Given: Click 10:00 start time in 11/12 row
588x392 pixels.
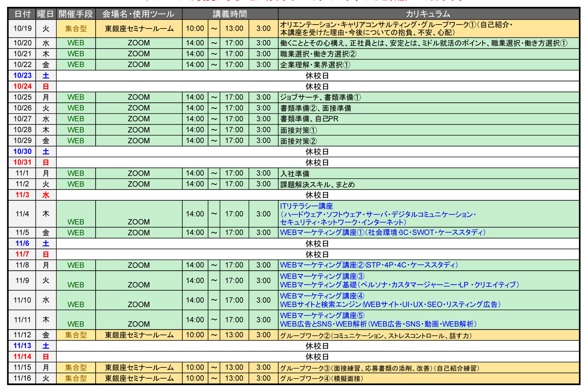Looking at the screenshot, I should pyautogui.click(x=195, y=335).
